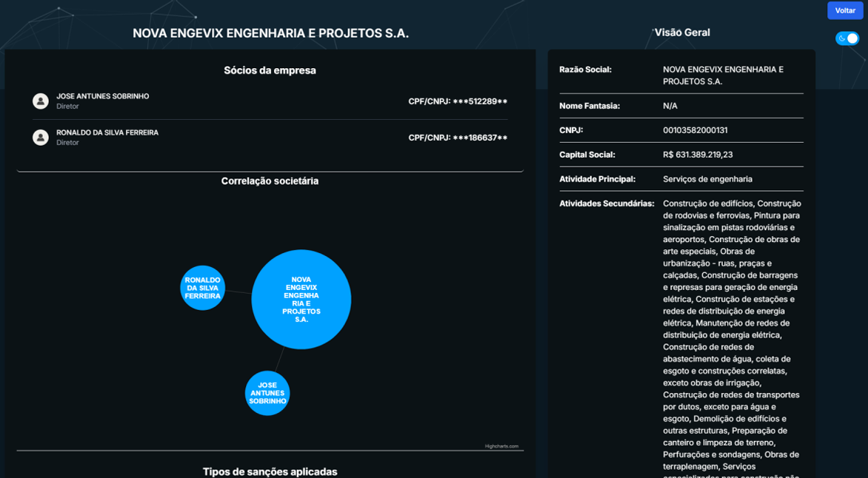
Task: Click the Tipos de sanções aplicadas heading
Action: tap(270, 472)
